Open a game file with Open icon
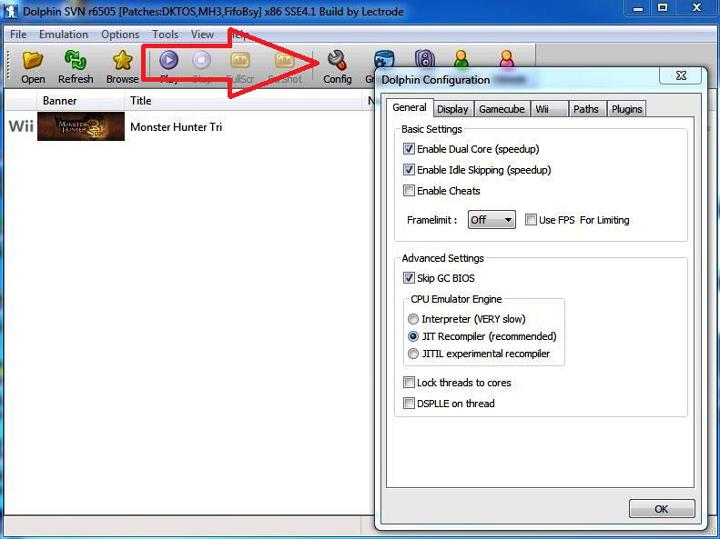Viewport: 720px width, 539px height. 33,67
